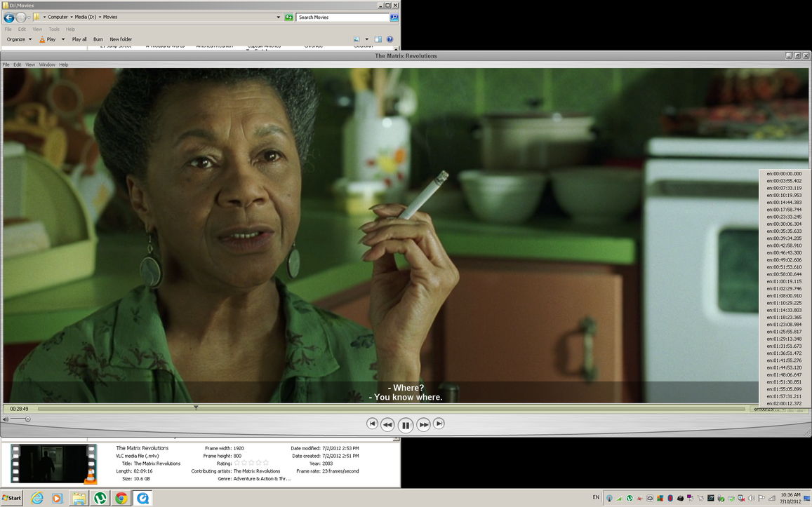Open the change view options dropdown
Image resolution: width=812 pixels, height=507 pixels.
click(x=366, y=39)
